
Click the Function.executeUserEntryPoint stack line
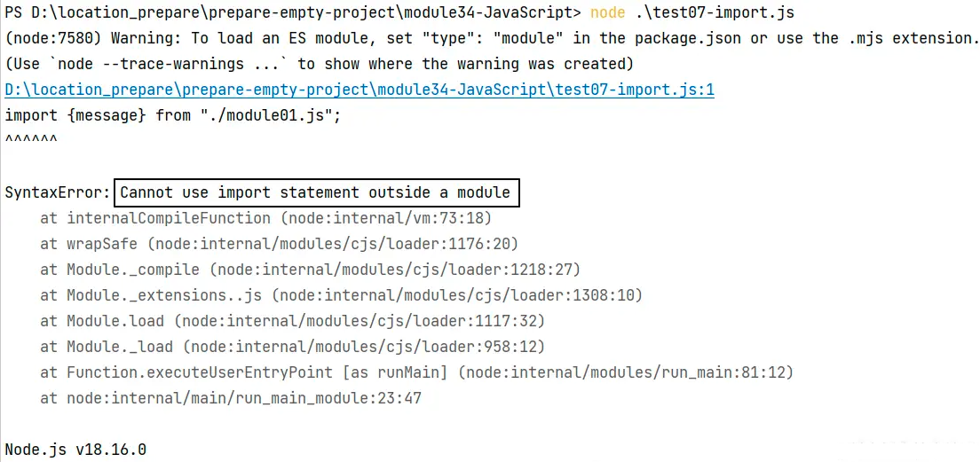point(417,372)
